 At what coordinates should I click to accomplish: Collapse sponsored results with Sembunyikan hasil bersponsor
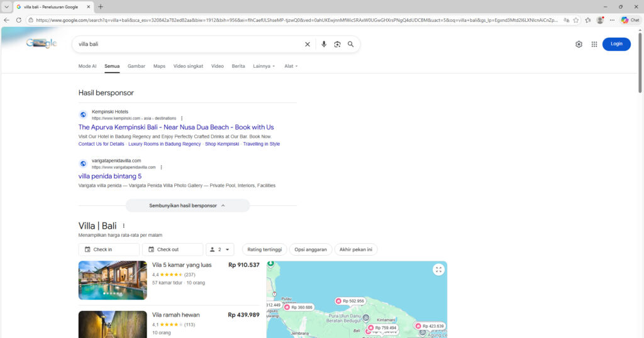coord(187,205)
